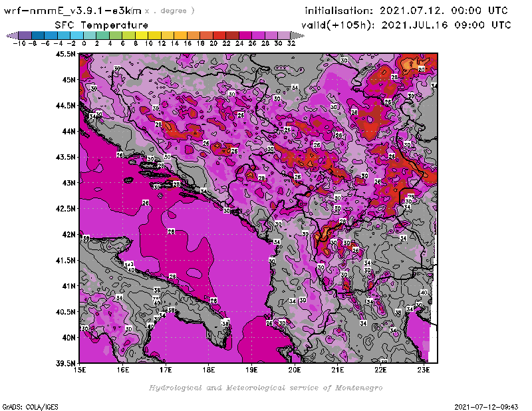Click the -10 legend tick label

[x=19, y=43]
